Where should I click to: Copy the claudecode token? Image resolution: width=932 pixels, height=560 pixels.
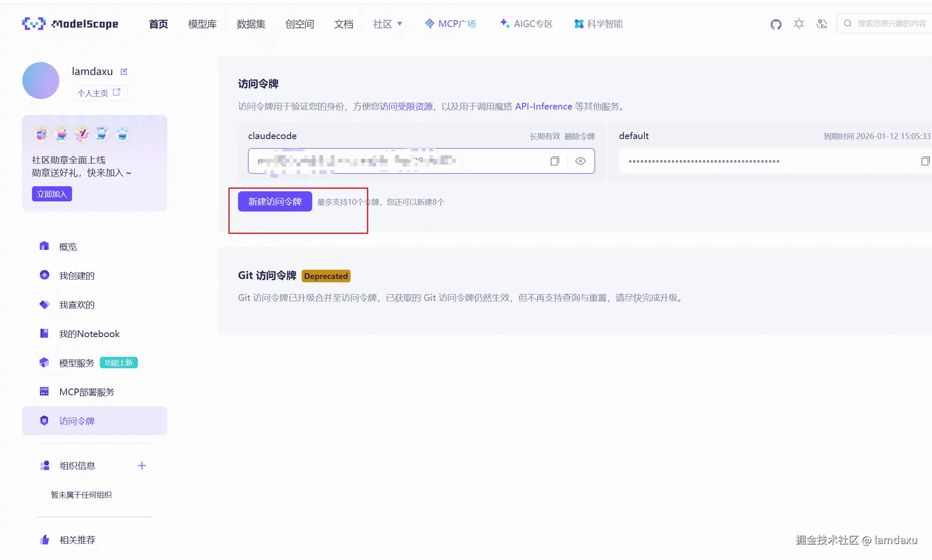tap(554, 161)
